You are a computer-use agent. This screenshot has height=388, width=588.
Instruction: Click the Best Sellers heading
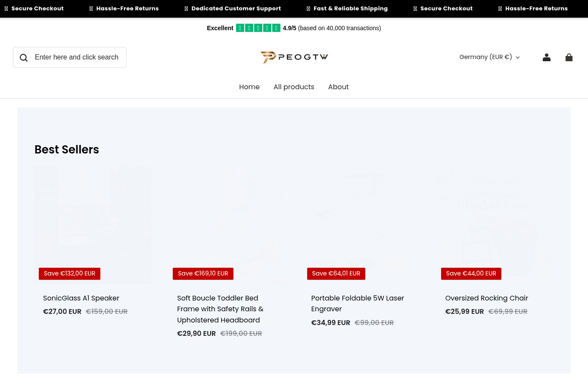coord(67,150)
